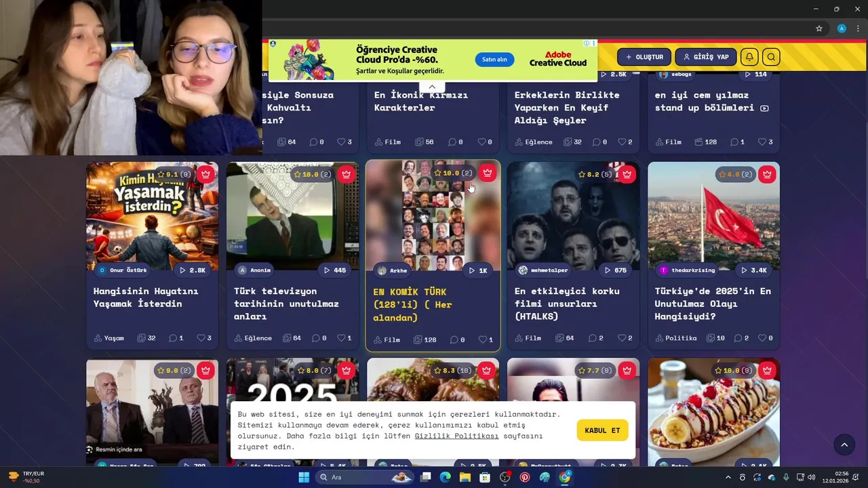Open the Chrome three-dot menu
Screen dimensions: 868x488
pos(859,28)
